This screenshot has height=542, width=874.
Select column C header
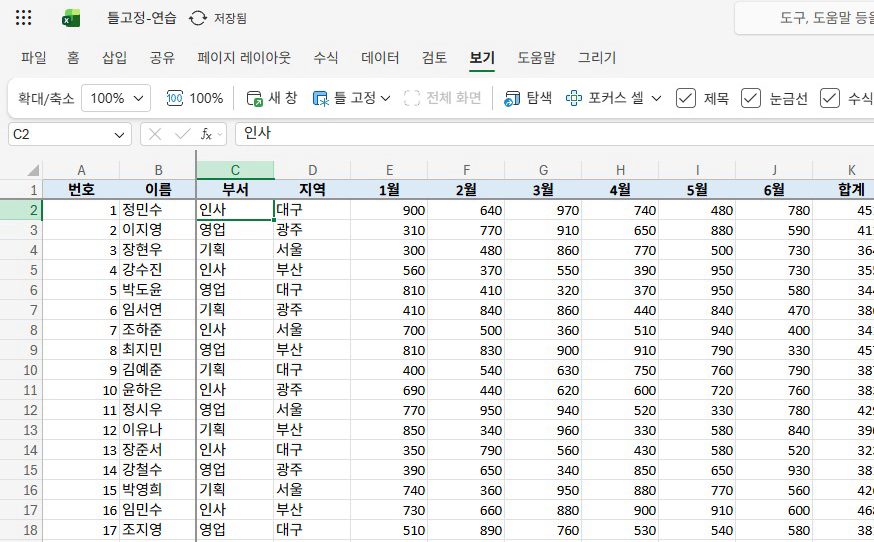pyautogui.click(x=235, y=170)
